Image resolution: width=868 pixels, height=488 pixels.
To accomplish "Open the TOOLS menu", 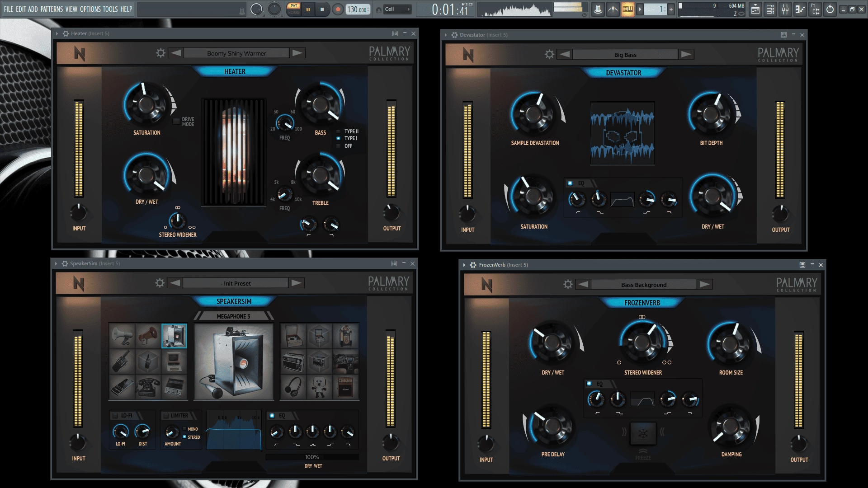I will point(110,9).
